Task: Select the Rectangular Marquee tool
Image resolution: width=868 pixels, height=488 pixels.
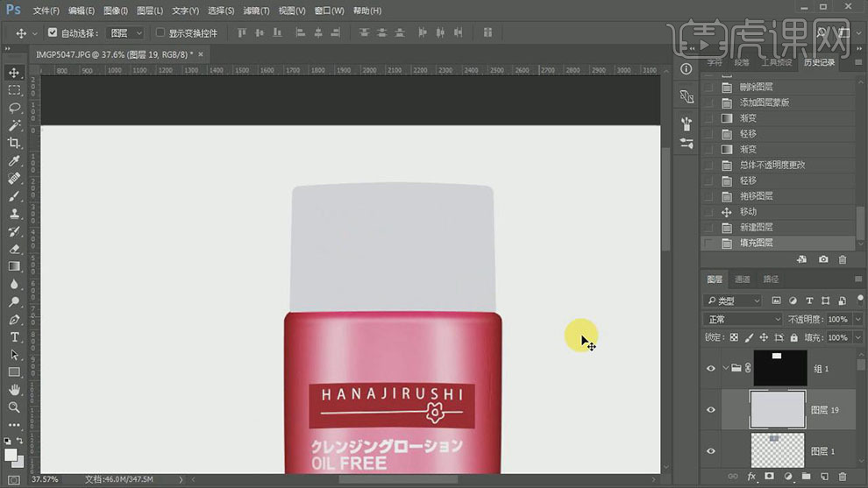Action: (x=14, y=90)
